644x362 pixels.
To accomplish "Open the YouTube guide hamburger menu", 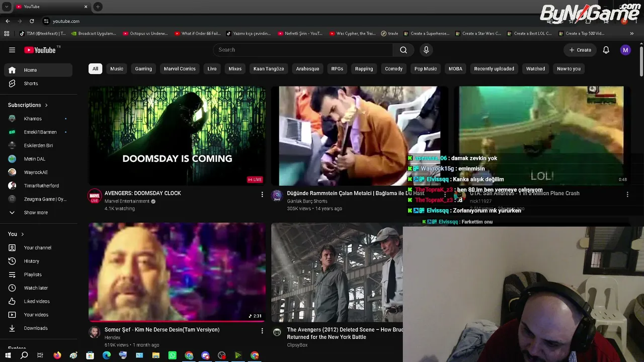I will click(12, 50).
